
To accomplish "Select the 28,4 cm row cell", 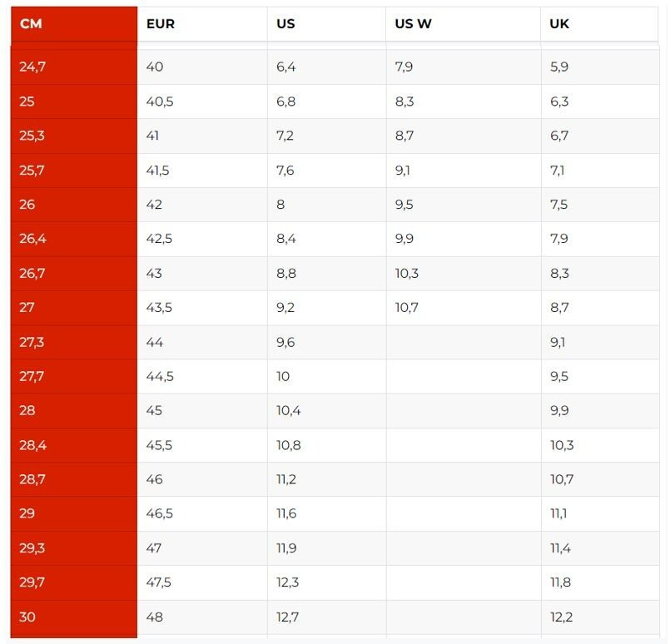I will 32,445.
